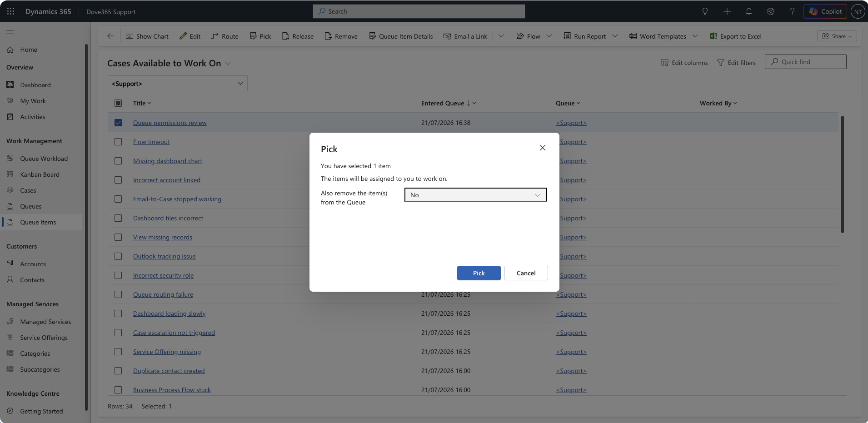Confirm with the blue Pick button
This screenshot has height=423, width=868.
[x=479, y=273]
